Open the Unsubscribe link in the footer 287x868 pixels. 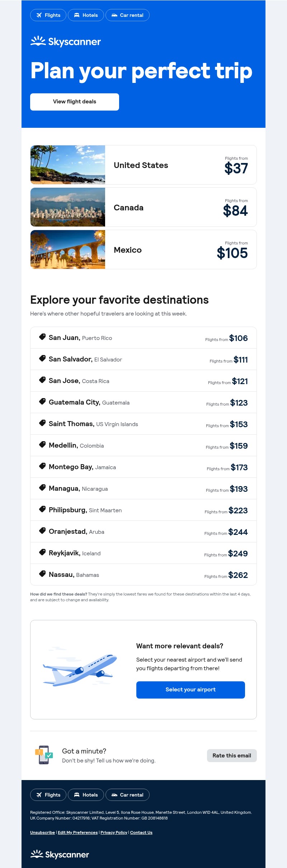42,832
